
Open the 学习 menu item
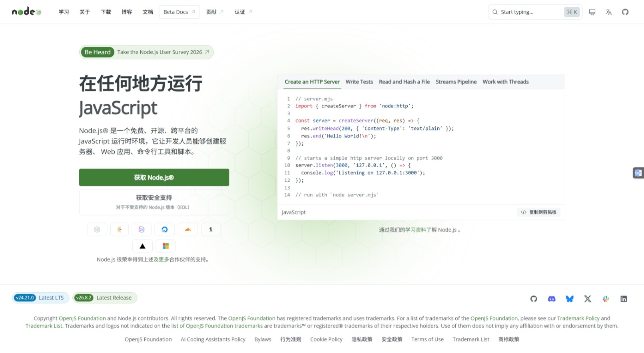[64, 12]
